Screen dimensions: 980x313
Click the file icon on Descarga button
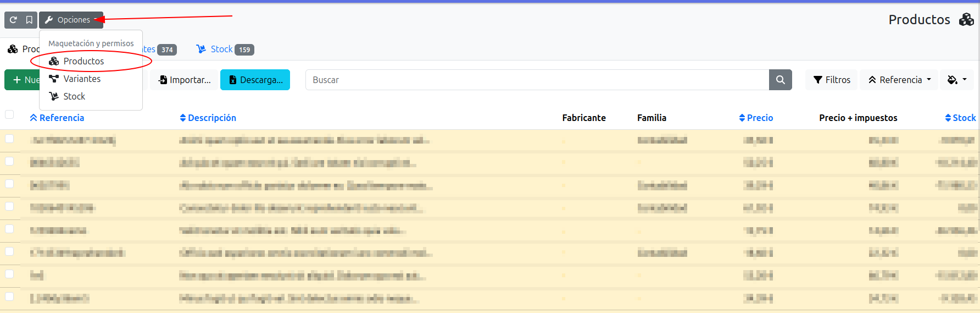click(x=233, y=80)
